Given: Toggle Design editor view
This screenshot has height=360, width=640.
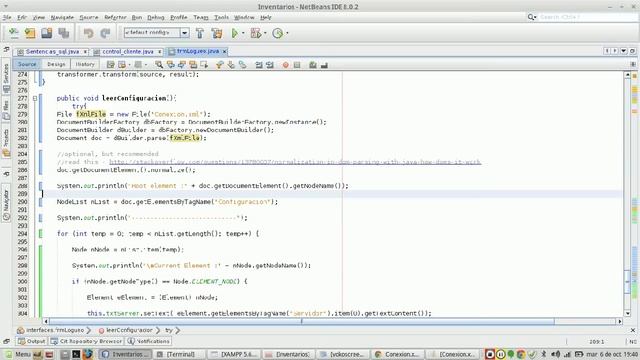Looking at the screenshot, I should pyautogui.click(x=56, y=64).
